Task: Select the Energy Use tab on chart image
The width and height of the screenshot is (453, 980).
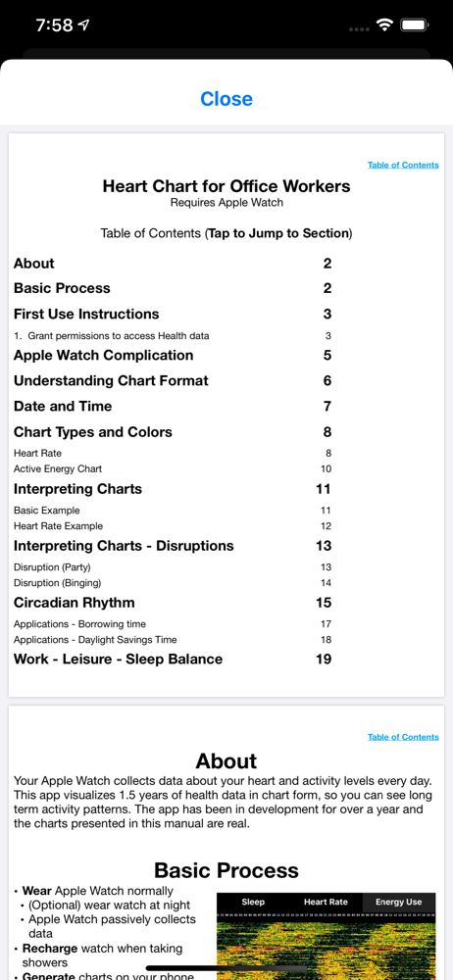Action: pyautogui.click(x=398, y=902)
